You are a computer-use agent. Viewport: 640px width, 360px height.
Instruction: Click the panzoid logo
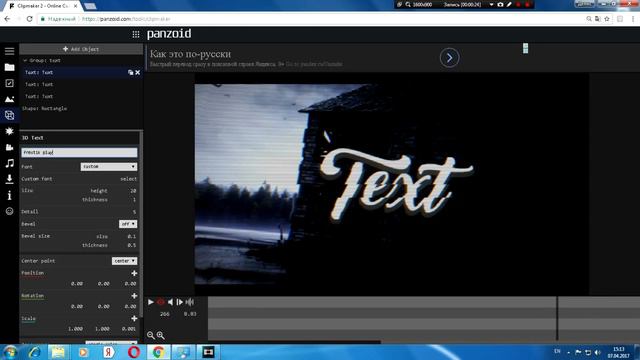click(x=169, y=34)
